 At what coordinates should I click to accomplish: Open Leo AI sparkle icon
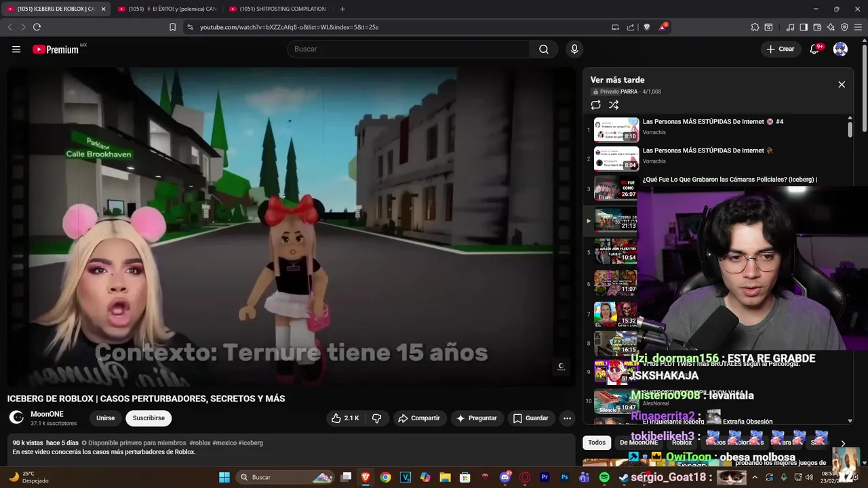(831, 27)
